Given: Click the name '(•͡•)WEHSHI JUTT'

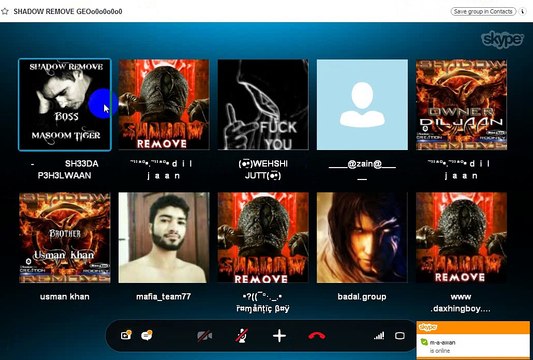Looking at the screenshot, I should (263, 170).
